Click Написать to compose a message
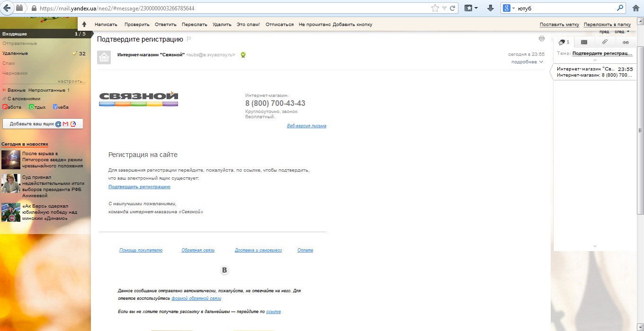This screenshot has width=644, height=331. [x=106, y=24]
